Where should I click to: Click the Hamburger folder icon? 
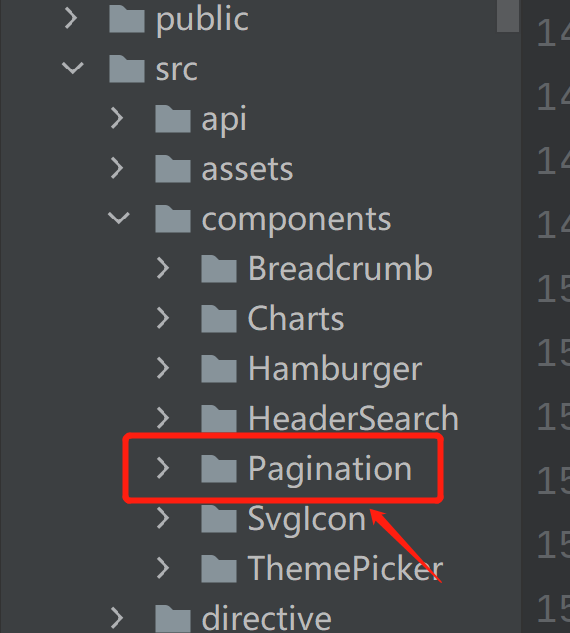(219, 369)
